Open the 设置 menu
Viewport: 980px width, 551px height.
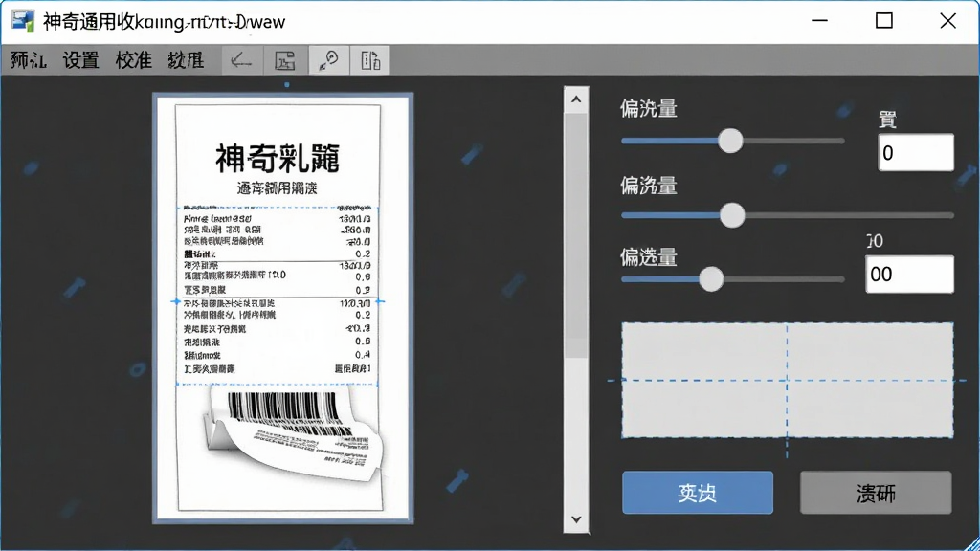click(80, 60)
